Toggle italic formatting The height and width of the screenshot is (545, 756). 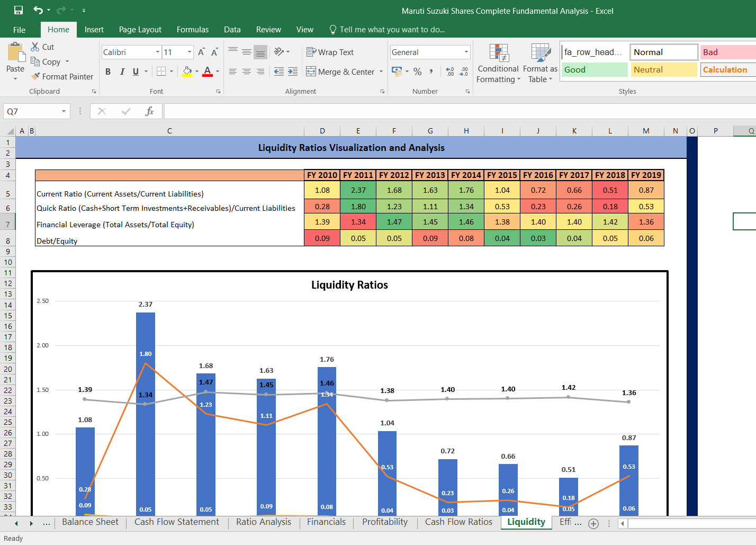point(122,72)
